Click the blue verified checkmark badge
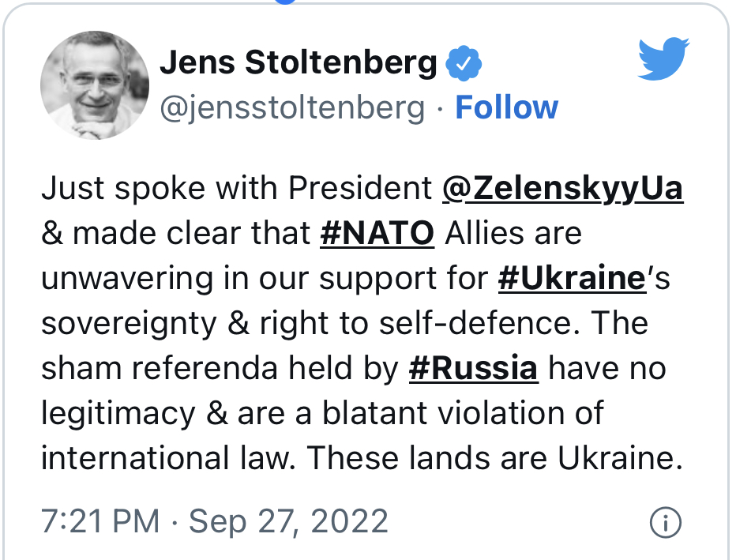 (x=464, y=62)
